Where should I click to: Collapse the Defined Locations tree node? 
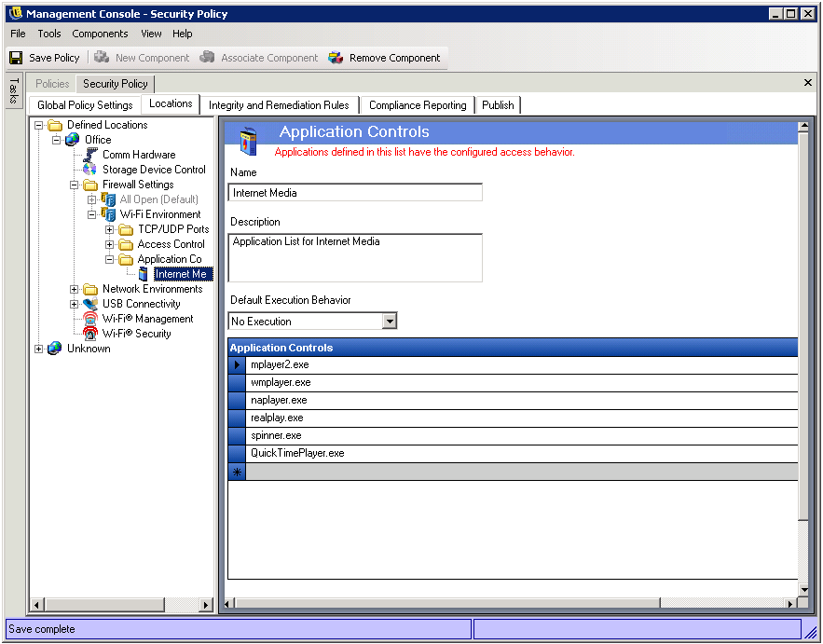(39, 125)
